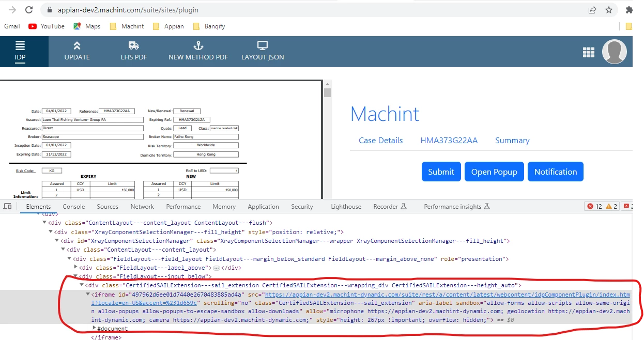Click the site lock icon in address bar
Viewport: 644px width, 340px height.
click(x=50, y=10)
